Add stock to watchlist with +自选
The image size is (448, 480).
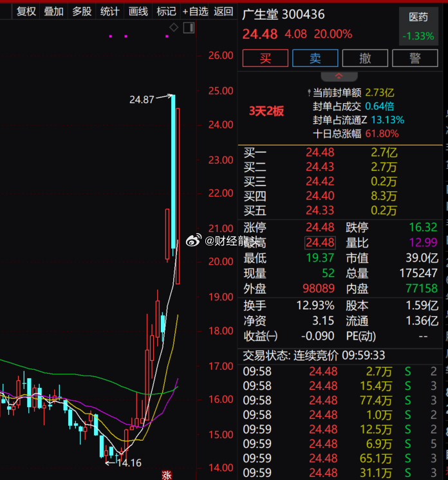tap(195, 12)
